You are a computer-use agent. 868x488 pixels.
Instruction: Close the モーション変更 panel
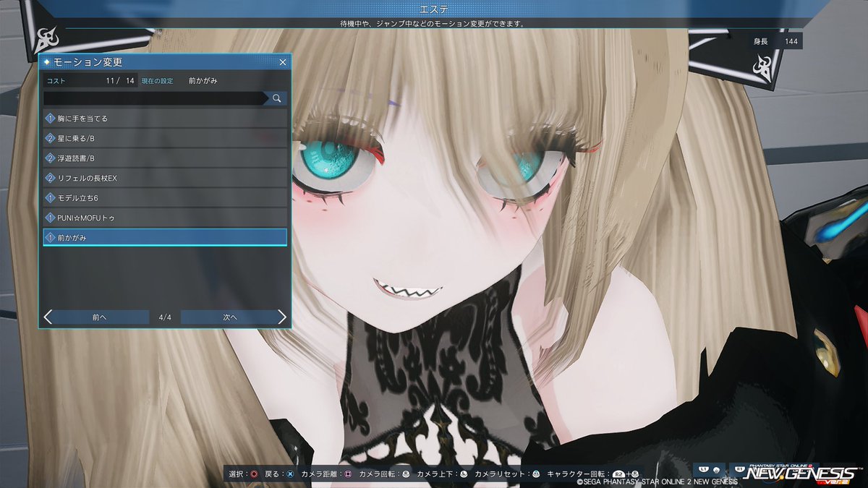tap(283, 63)
